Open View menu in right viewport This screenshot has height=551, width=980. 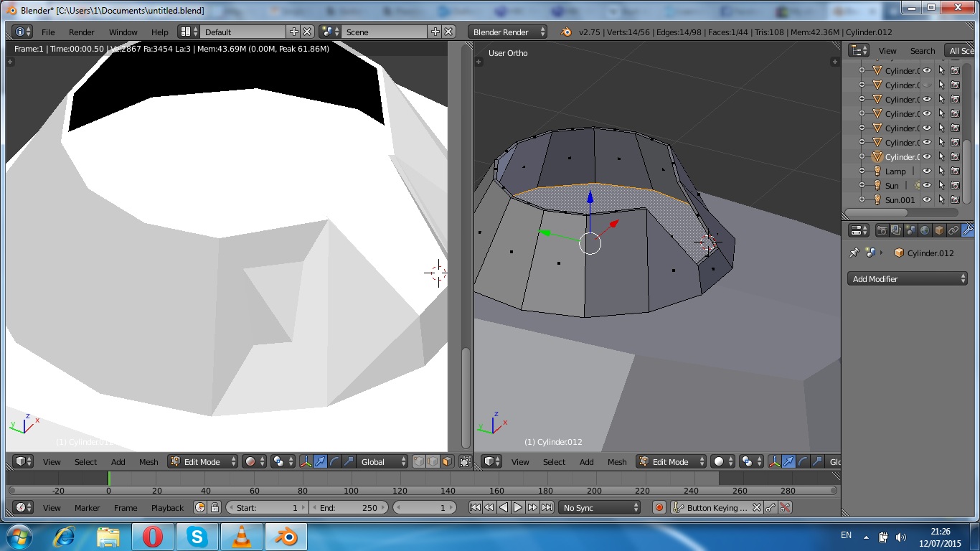tap(520, 462)
